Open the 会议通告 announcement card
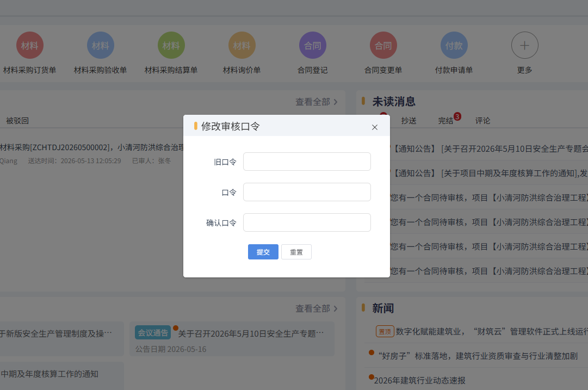The image size is (588, 390). pos(232,339)
